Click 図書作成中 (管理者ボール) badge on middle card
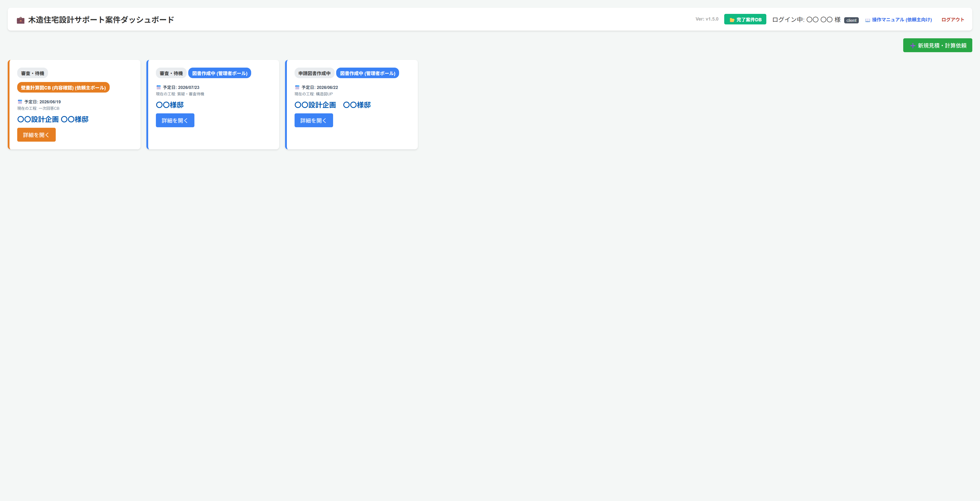Screen dimensions: 980x501 [x=220, y=73]
